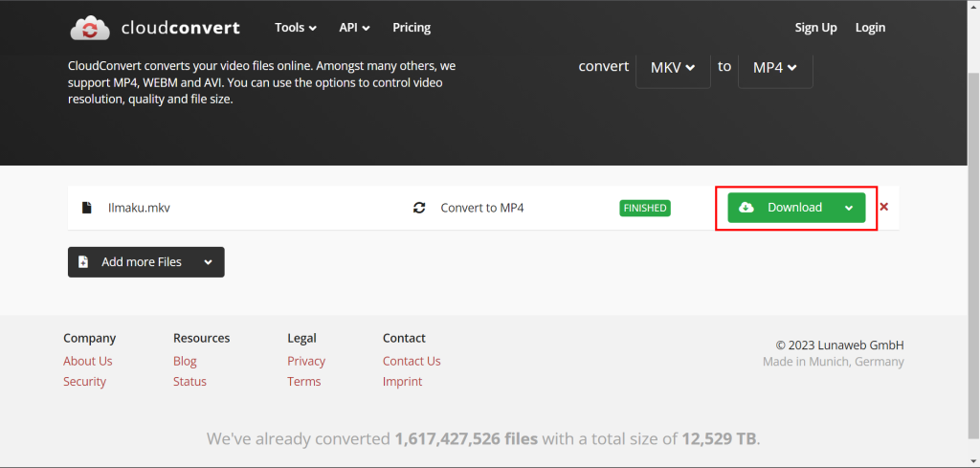
Task: Visit the Contact Us footer link
Action: [412, 361]
